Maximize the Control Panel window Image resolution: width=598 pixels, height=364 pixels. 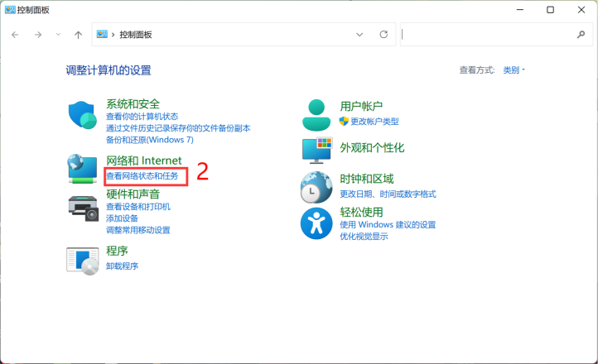coord(550,10)
